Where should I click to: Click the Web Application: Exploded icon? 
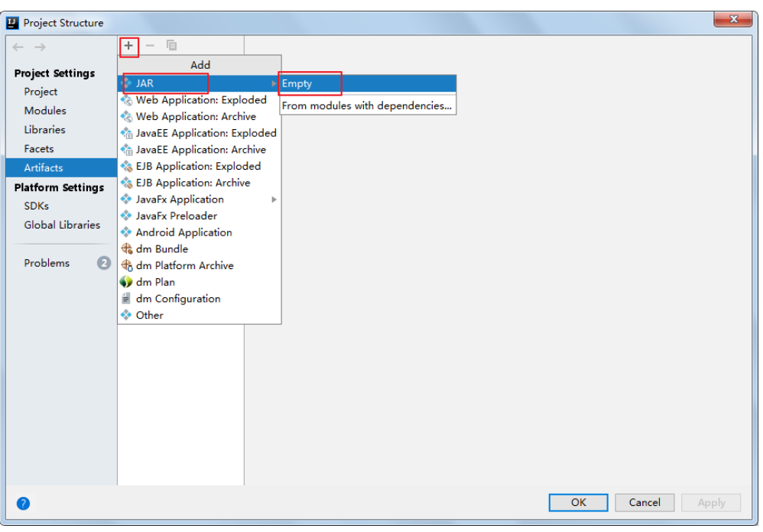(x=126, y=100)
